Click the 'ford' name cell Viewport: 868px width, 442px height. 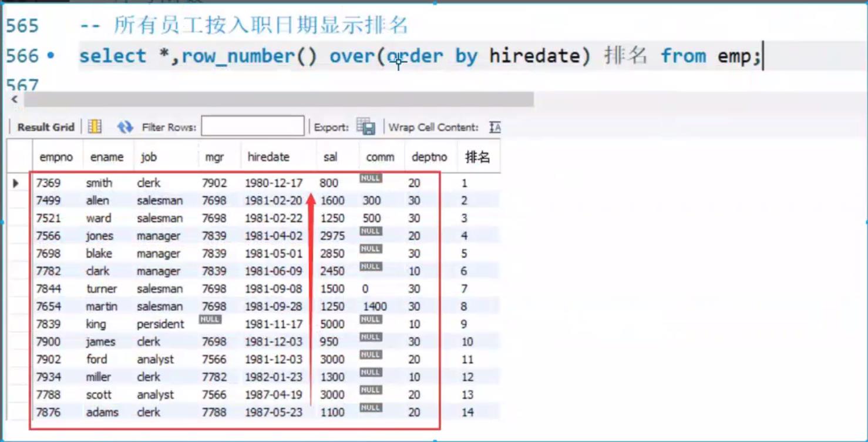[97, 360]
